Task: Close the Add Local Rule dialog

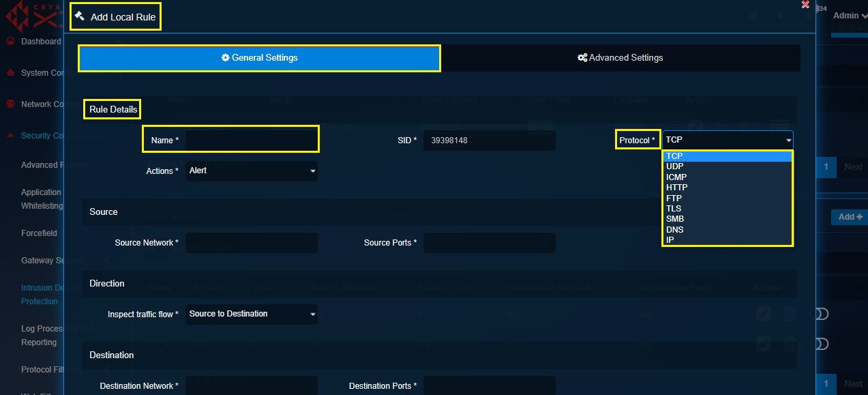Action: point(805,5)
